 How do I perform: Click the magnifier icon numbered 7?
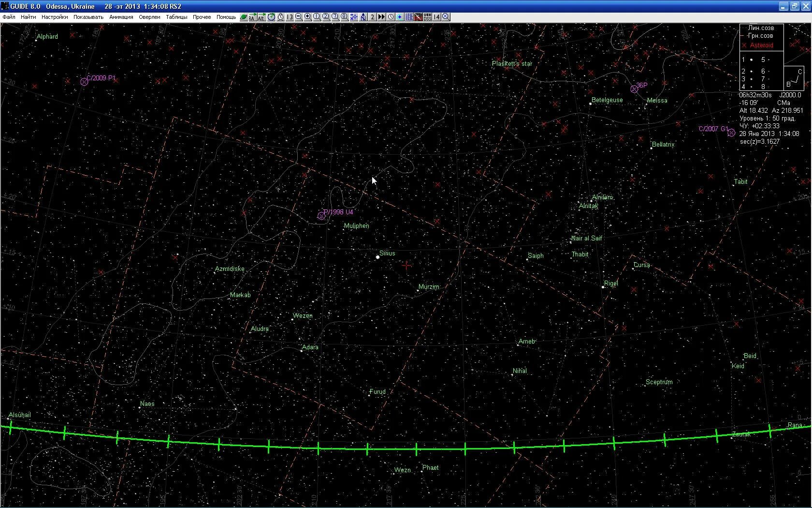tap(335, 17)
